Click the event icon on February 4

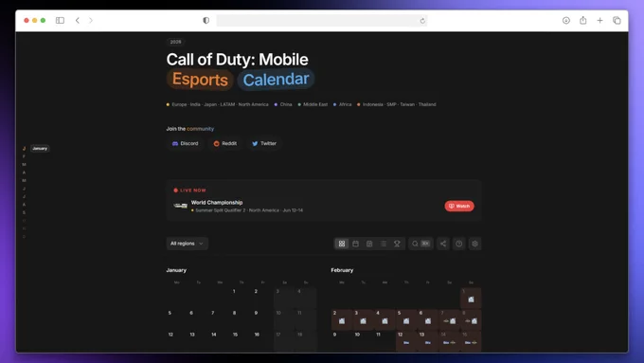pos(385,321)
